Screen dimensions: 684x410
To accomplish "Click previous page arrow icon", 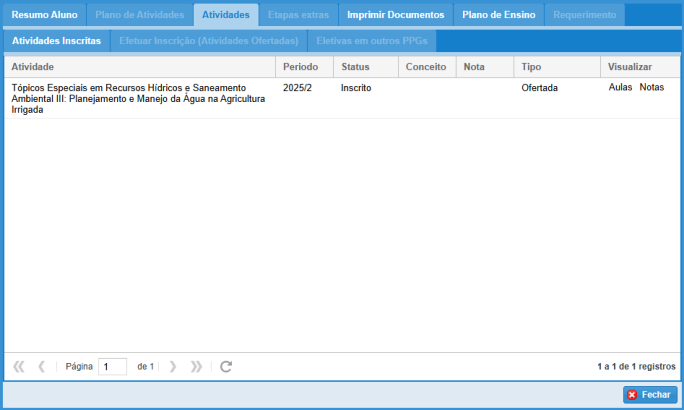I will click(41, 367).
